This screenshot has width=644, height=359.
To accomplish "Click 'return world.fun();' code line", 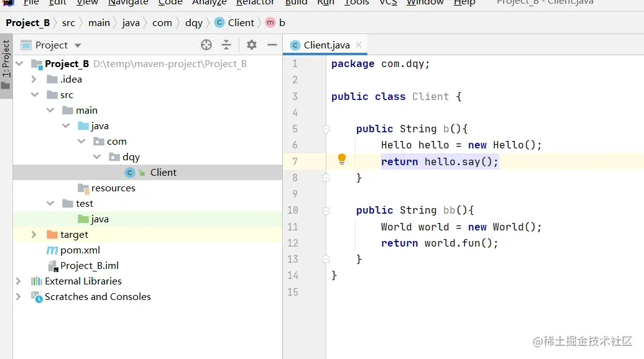I will [x=439, y=243].
